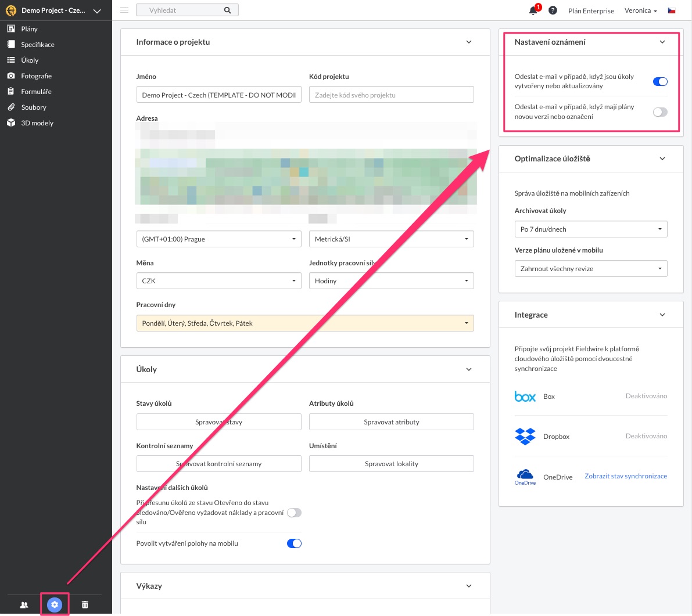
Task: Open Archivovat úkoly dropdown
Action: pos(590,229)
